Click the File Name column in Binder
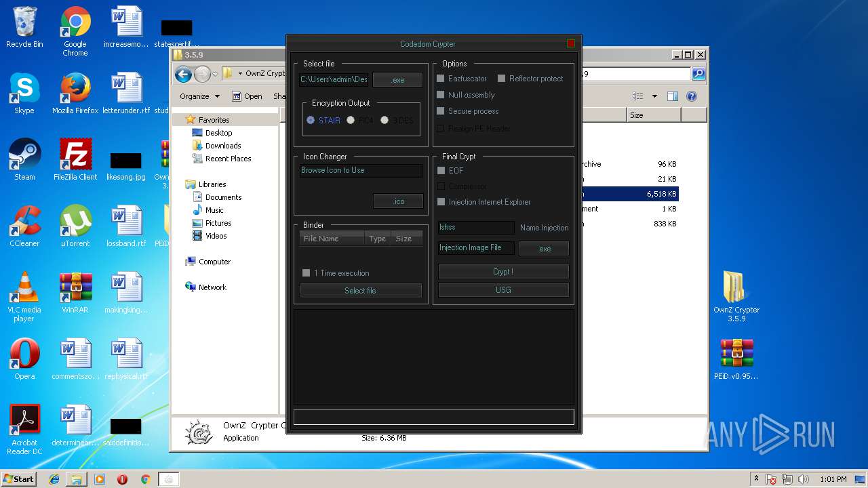 click(x=332, y=239)
